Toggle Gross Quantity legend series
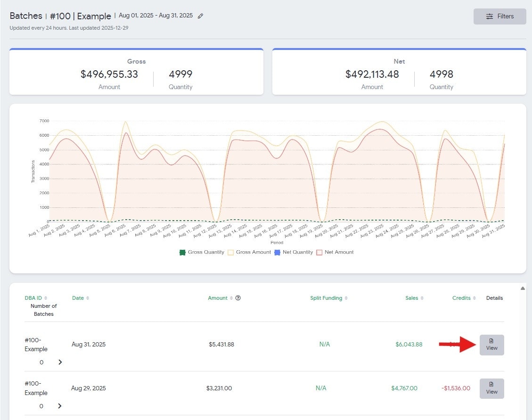 pos(202,252)
